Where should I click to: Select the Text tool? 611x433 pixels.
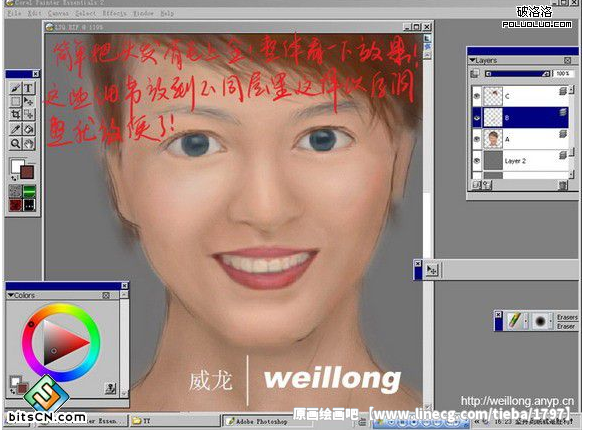(28, 88)
